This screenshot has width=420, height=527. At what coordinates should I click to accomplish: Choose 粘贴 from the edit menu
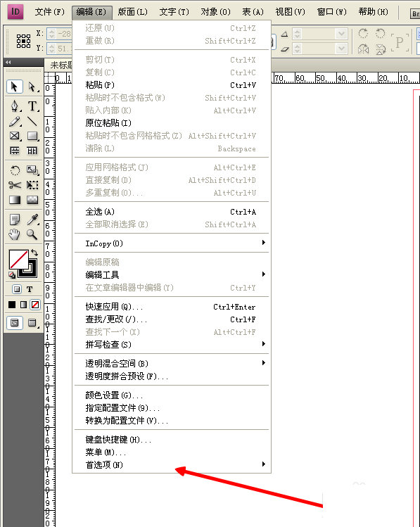[172, 85]
